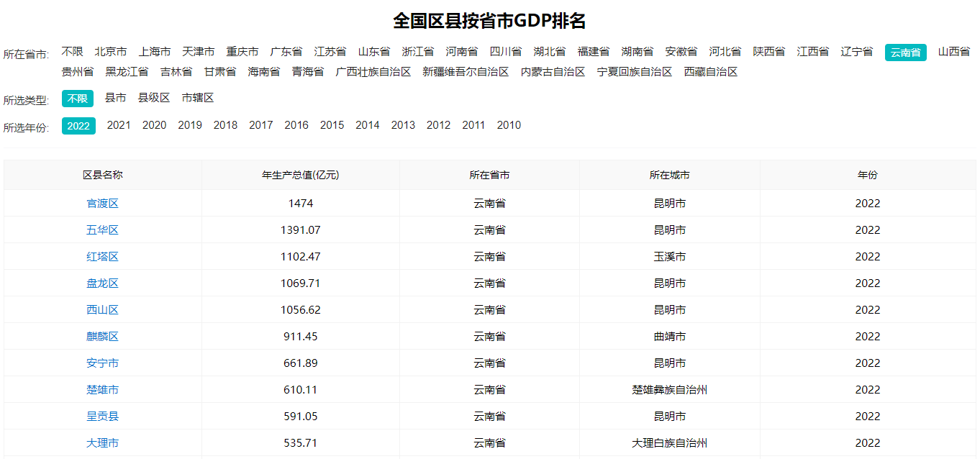Screen dimensions: 980x459
Task: Switch year filter to 2021
Action: [x=118, y=124]
